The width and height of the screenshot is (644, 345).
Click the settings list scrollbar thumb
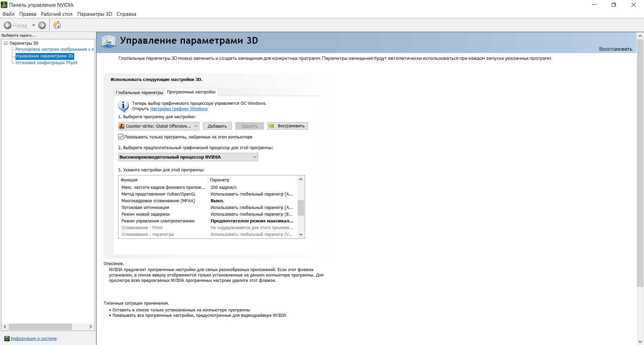coord(301,208)
